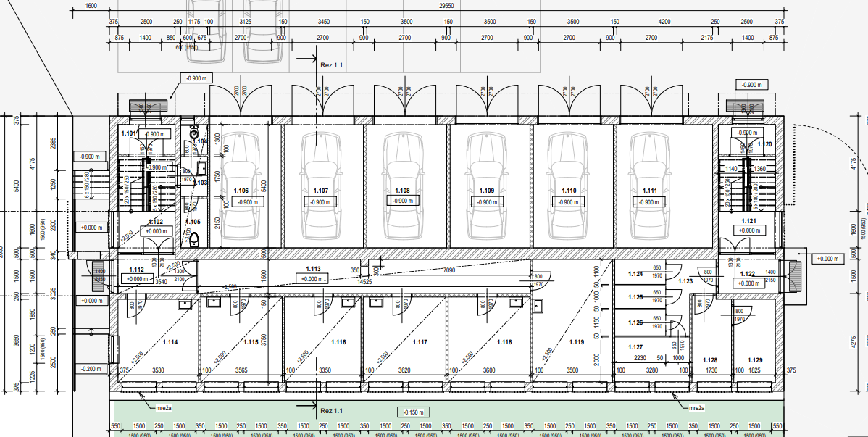Click the upper Rez 1.1 section label
The image size is (868, 437).
point(332,65)
